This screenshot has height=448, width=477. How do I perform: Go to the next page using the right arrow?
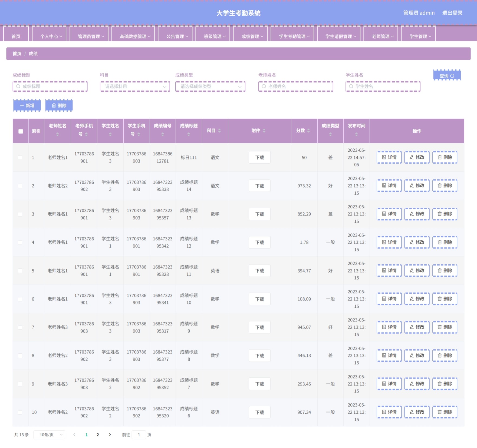click(110, 434)
